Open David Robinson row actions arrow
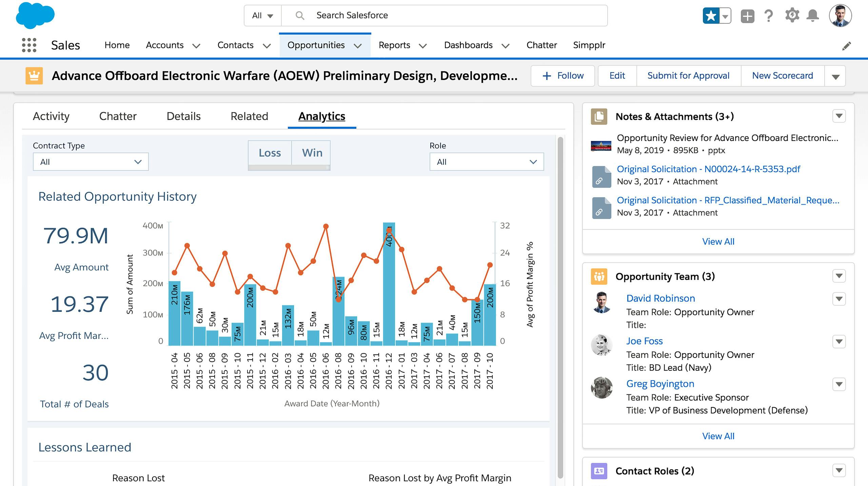This screenshot has width=868, height=486. point(839,299)
